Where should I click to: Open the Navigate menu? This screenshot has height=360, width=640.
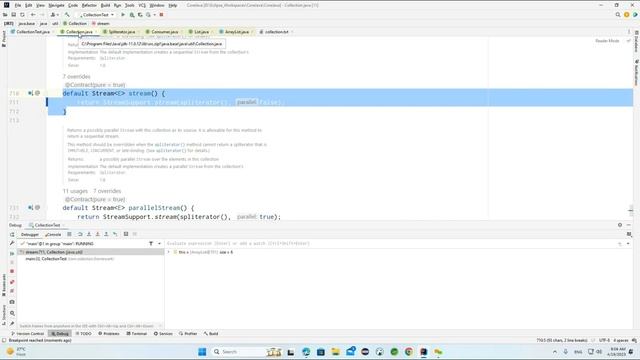[x=56, y=5]
